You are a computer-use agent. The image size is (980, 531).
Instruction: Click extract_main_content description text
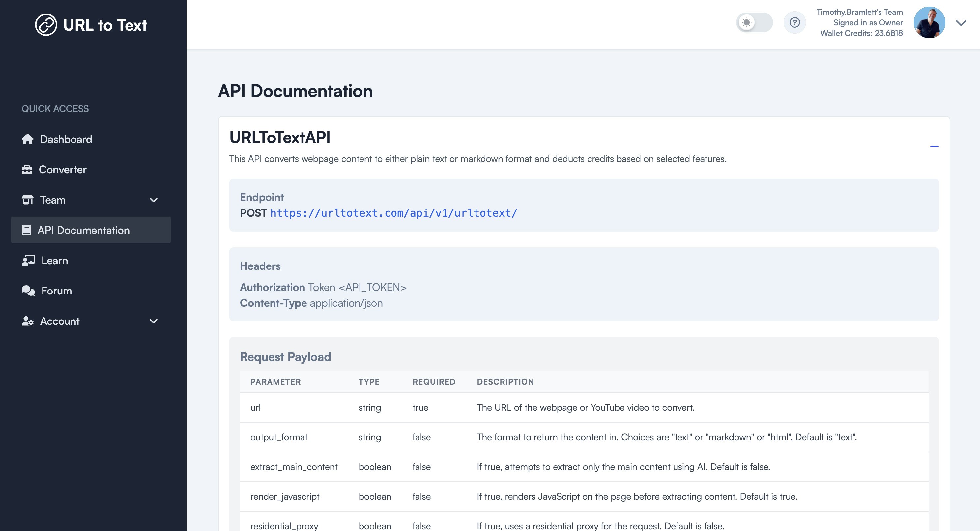623,467
